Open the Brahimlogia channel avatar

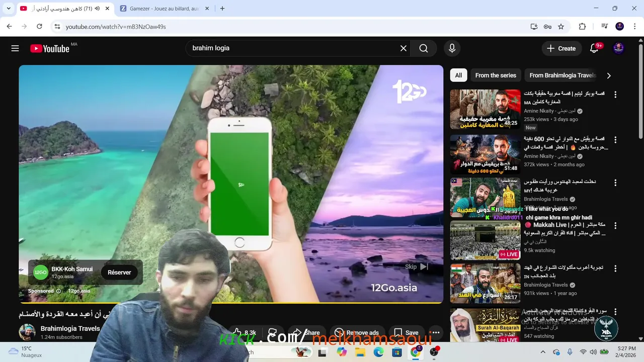point(27,332)
